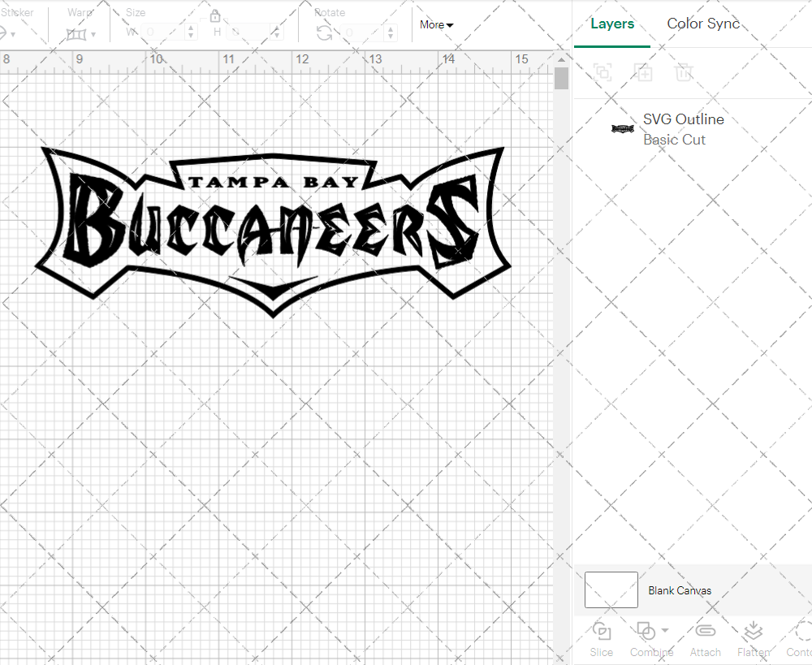The width and height of the screenshot is (812, 665).
Task: Click the Attach icon
Action: click(x=705, y=632)
